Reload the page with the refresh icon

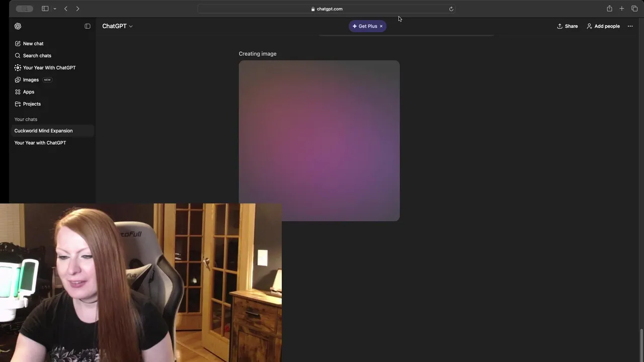pos(451,9)
